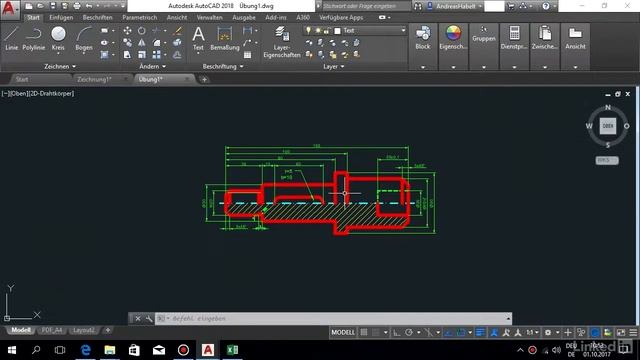Click the Print icon in quick access toolbar
This screenshot has width=640, height=360.
click(77, 6)
